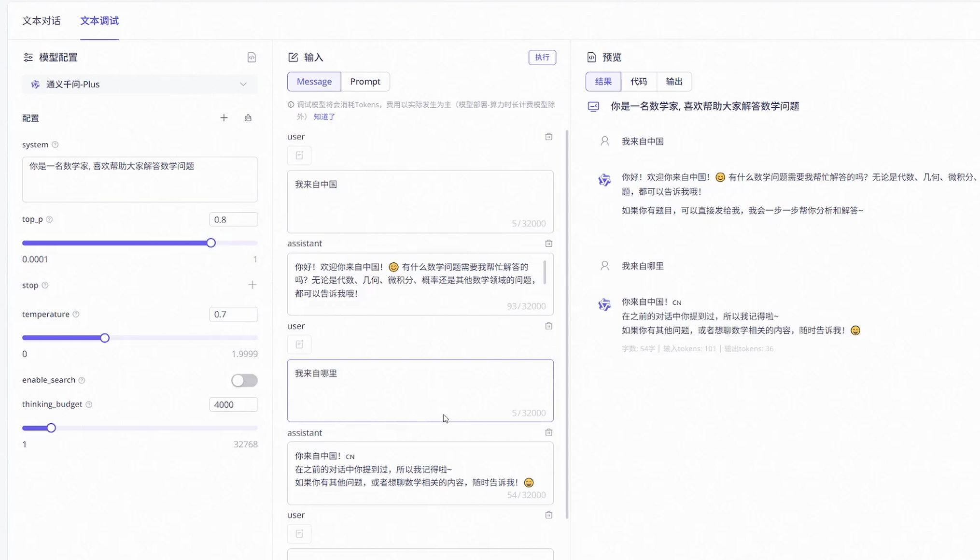Switch to the 文本对话 tab

point(42,21)
